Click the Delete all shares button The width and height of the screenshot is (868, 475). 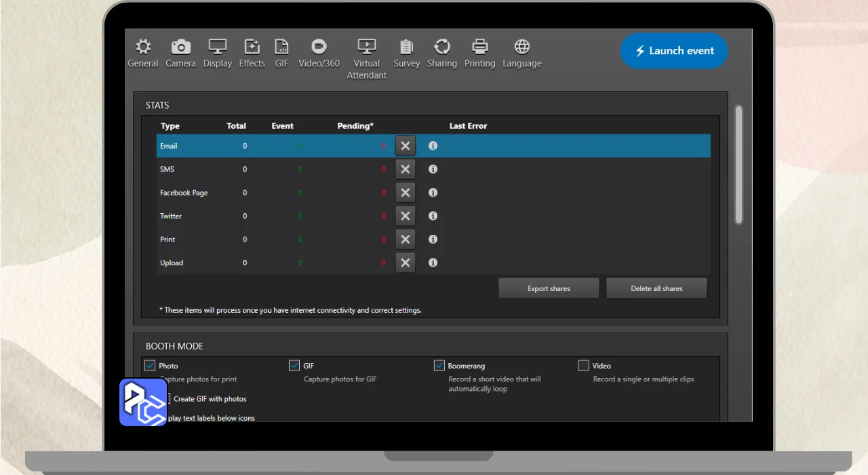coord(656,288)
